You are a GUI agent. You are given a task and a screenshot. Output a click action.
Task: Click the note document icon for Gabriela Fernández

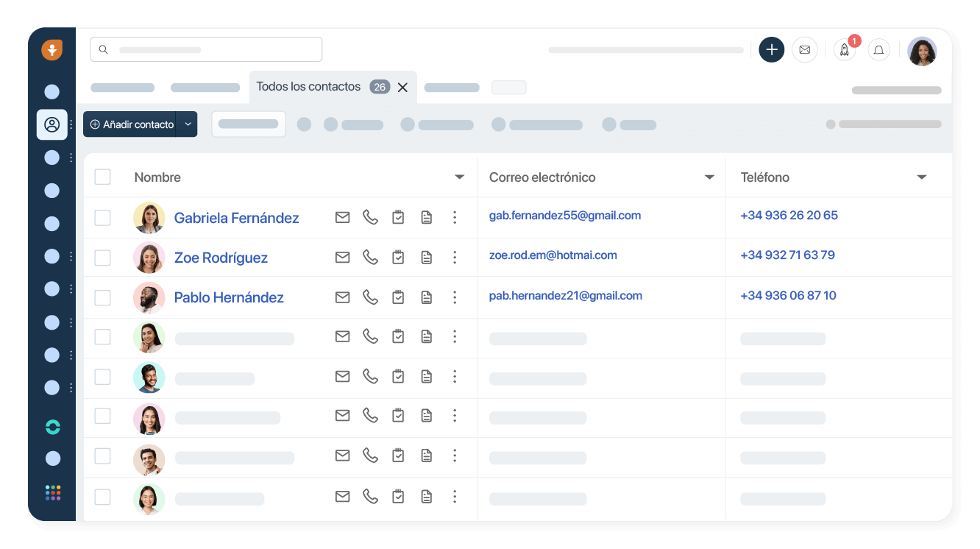pyautogui.click(x=426, y=217)
